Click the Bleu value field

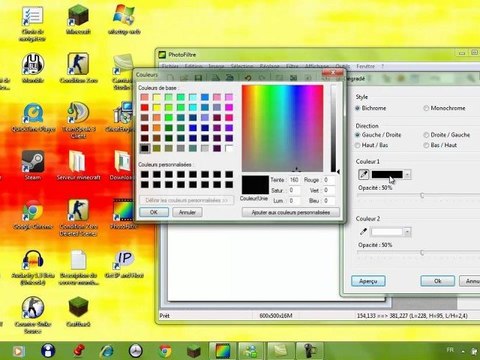(x=328, y=201)
